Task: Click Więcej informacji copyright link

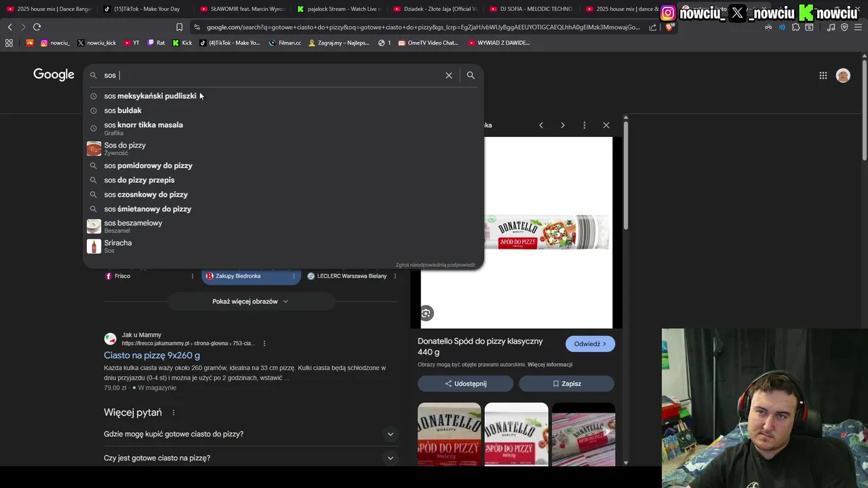Action: tap(550, 365)
